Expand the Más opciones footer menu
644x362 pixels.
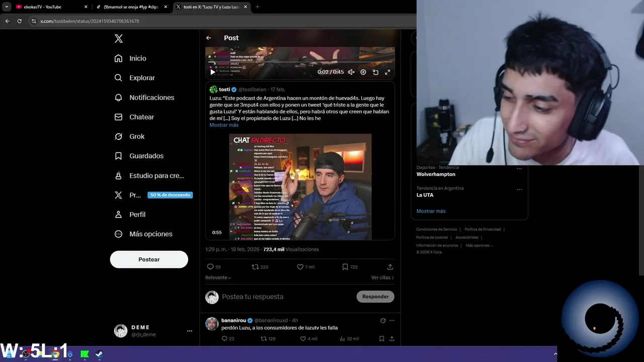pos(479,245)
